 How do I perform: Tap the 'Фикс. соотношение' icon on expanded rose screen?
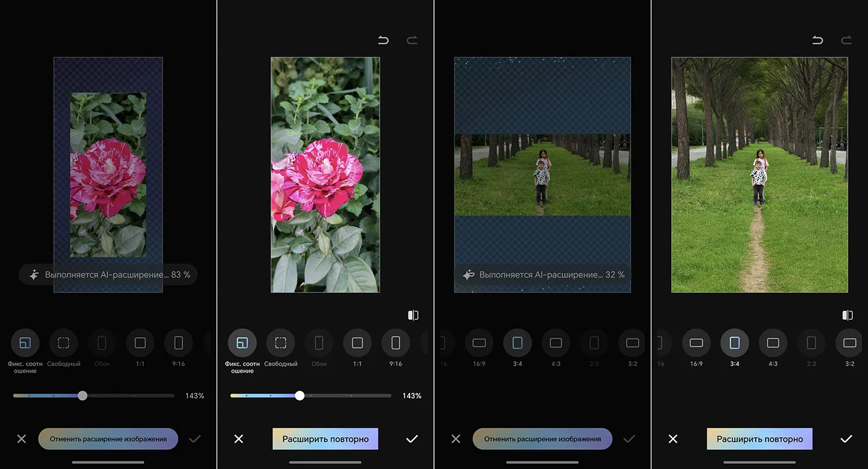click(x=242, y=343)
